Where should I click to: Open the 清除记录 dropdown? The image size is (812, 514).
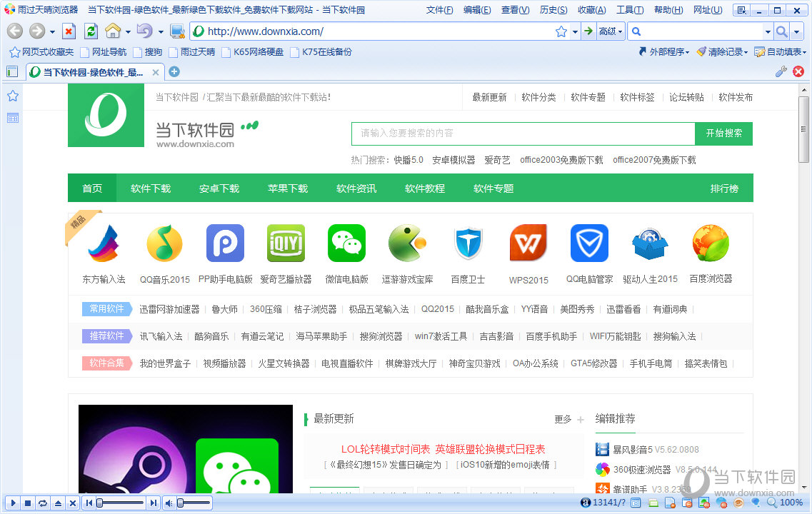723,52
